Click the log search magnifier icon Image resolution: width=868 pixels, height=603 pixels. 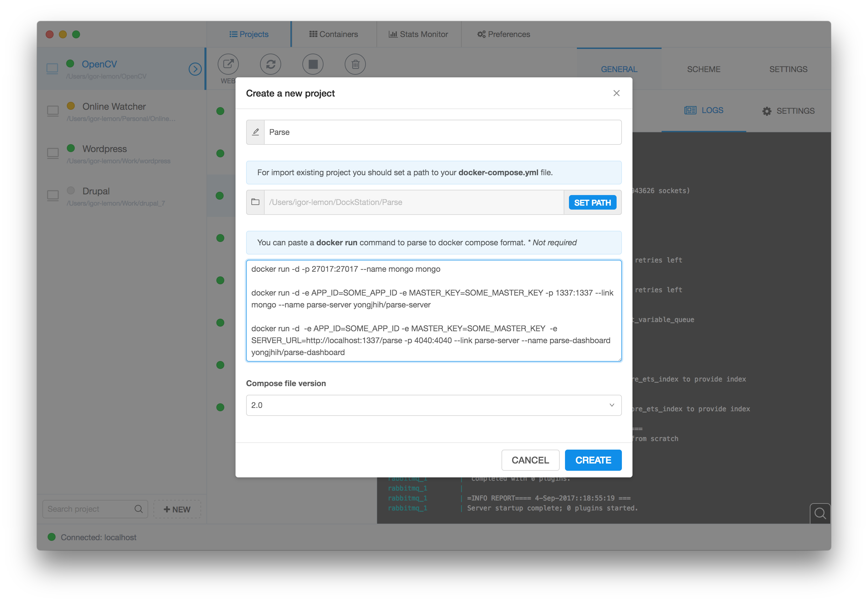(x=820, y=513)
